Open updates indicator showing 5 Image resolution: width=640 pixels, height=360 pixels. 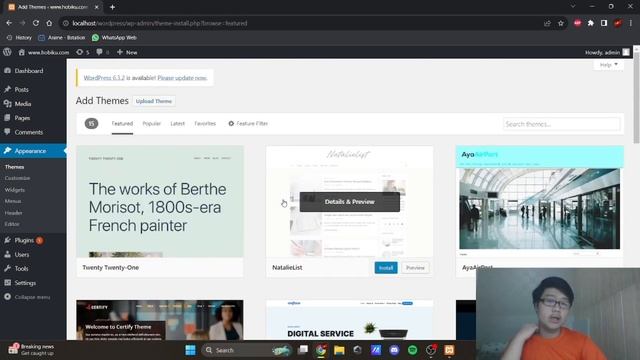pos(83,52)
